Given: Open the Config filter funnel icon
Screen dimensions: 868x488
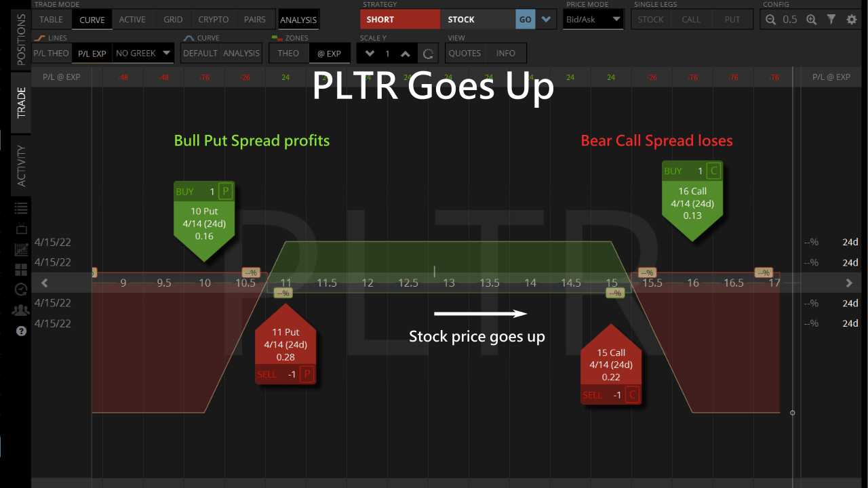Looking at the screenshot, I should coord(831,20).
